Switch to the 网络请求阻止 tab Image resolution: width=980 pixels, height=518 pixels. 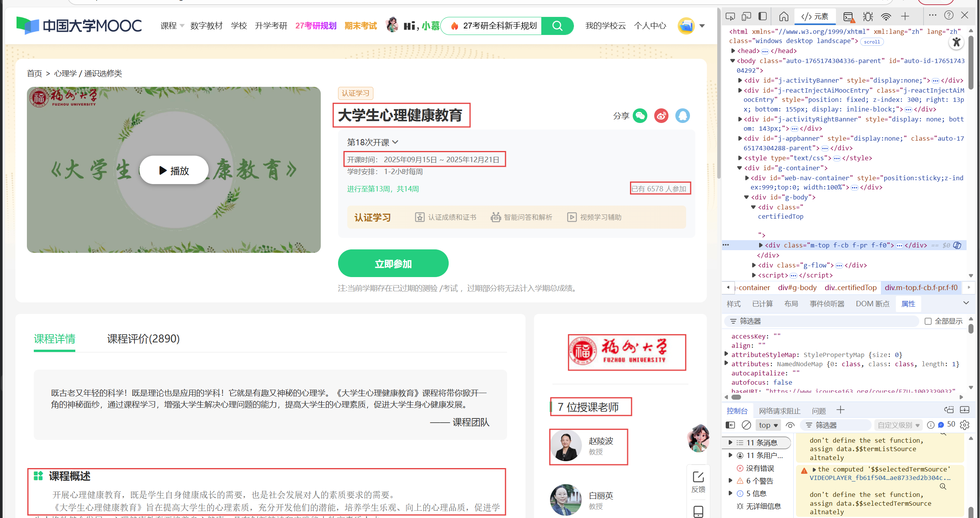click(x=779, y=410)
